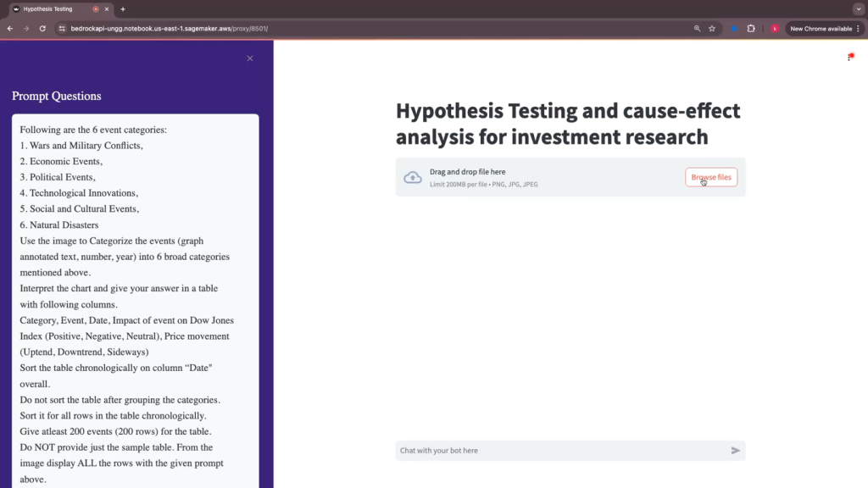Click '1. Wars and Military Conflicts,' line
This screenshot has width=868, height=488.
(81, 146)
